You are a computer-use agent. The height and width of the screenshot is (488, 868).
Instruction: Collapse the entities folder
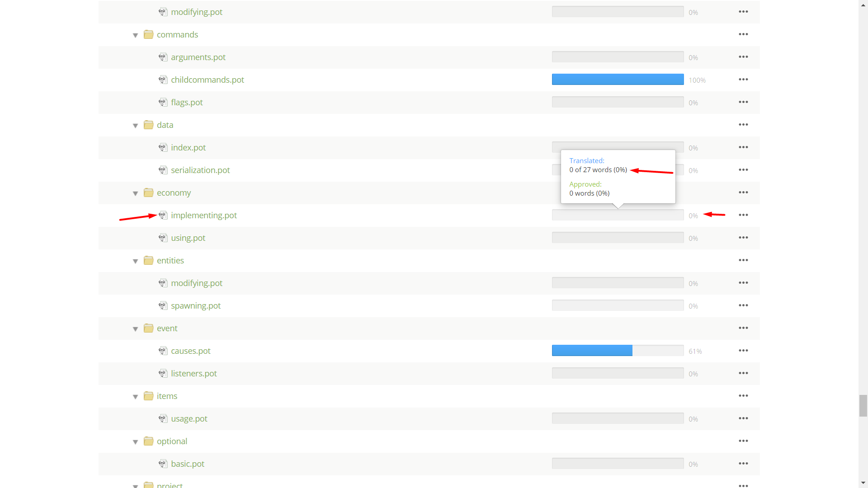coord(135,261)
